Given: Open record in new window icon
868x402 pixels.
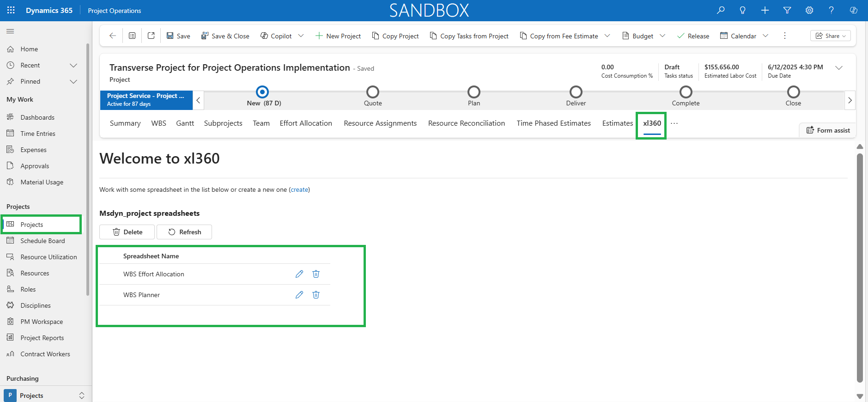Looking at the screenshot, I should point(151,36).
